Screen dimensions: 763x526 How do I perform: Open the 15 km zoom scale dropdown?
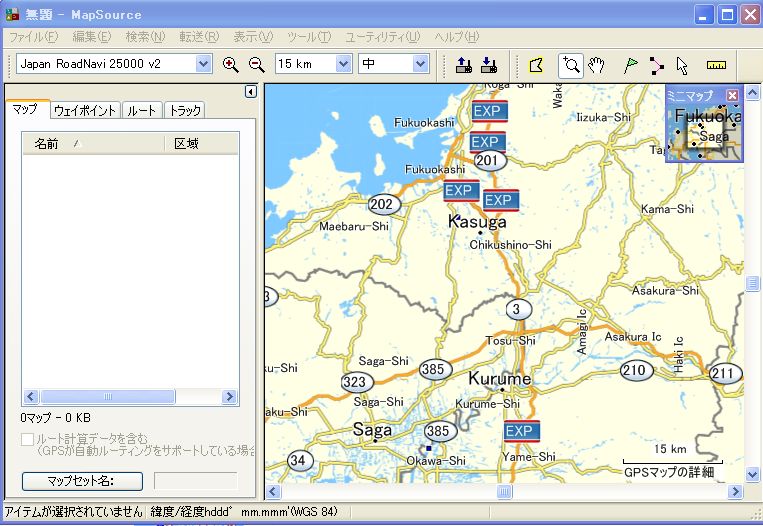343,64
